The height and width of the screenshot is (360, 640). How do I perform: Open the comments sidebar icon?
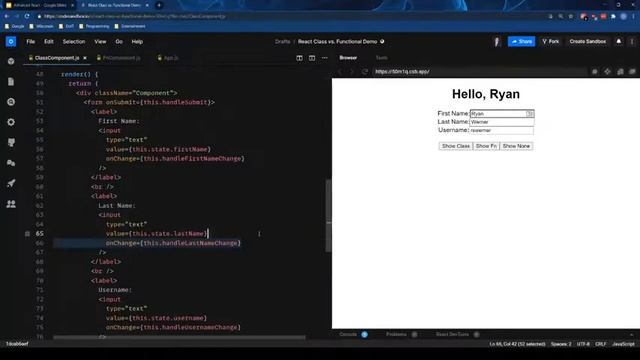(x=11, y=163)
